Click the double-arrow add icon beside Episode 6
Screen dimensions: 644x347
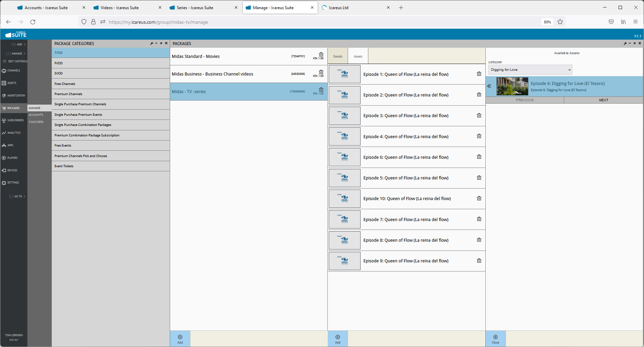489,86
